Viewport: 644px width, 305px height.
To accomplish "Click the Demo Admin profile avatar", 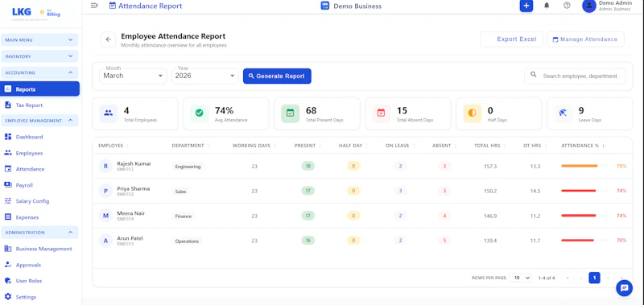I will pyautogui.click(x=589, y=6).
